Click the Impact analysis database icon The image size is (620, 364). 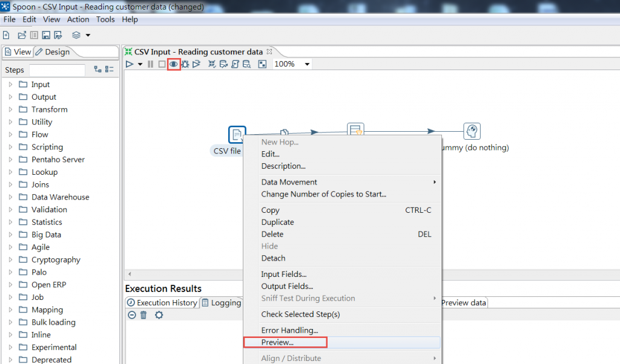point(223,64)
